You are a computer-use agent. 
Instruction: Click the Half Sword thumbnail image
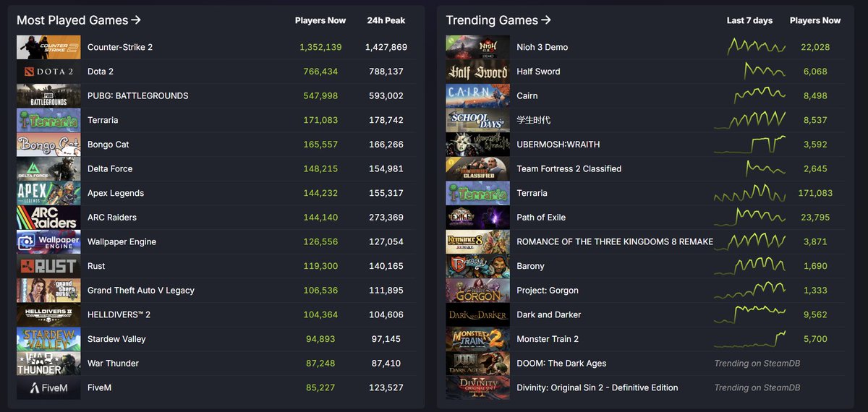[477, 72]
